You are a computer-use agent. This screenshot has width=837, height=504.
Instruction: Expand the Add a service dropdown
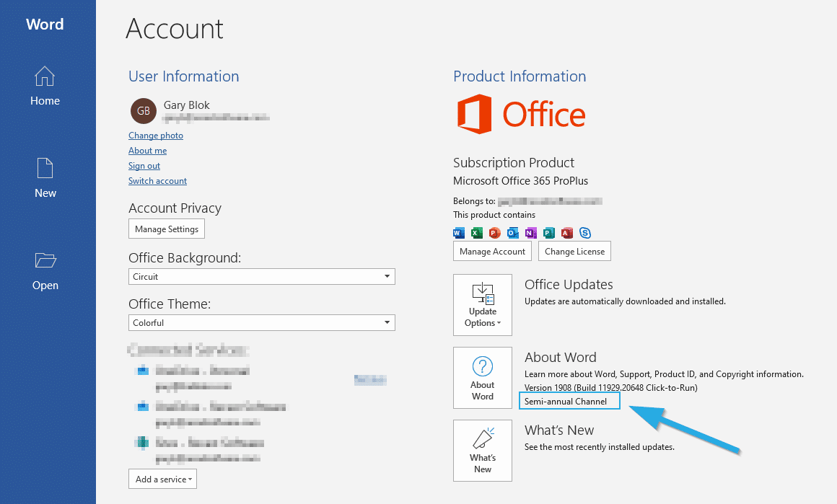[162, 479]
